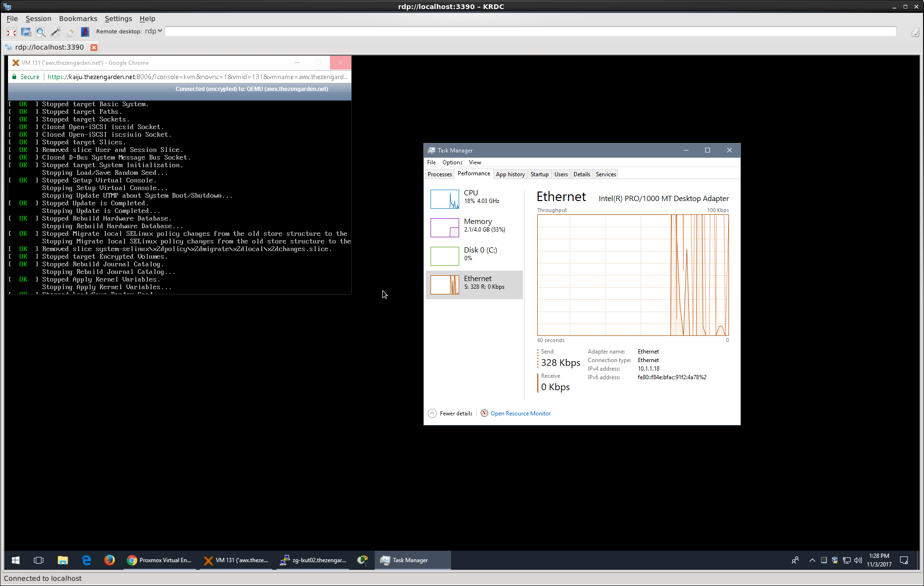Click the volume speaker tray icon
924x586 pixels.
(858, 560)
